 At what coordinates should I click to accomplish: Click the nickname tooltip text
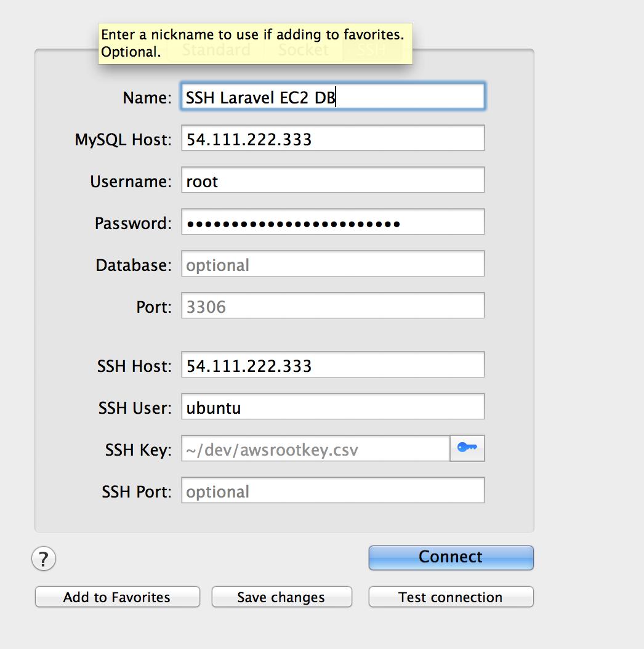pyautogui.click(x=252, y=43)
